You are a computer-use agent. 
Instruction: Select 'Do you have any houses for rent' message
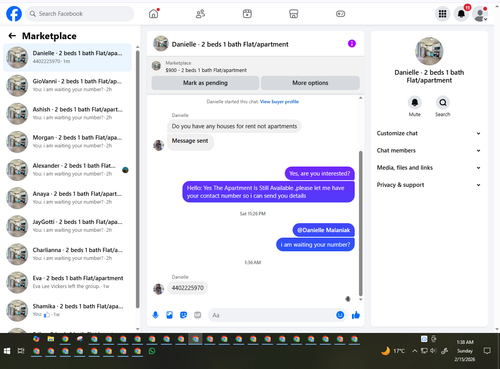(x=234, y=126)
